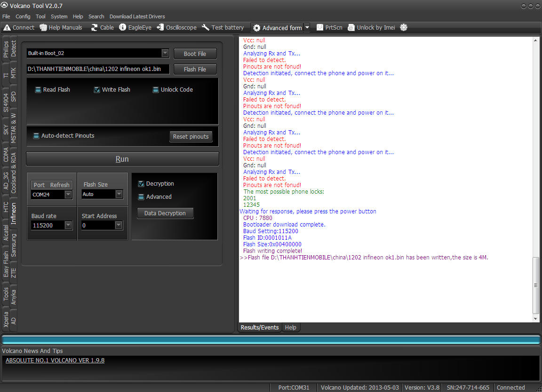
Task: Open Unlock by Imei tool
Action: point(371,28)
